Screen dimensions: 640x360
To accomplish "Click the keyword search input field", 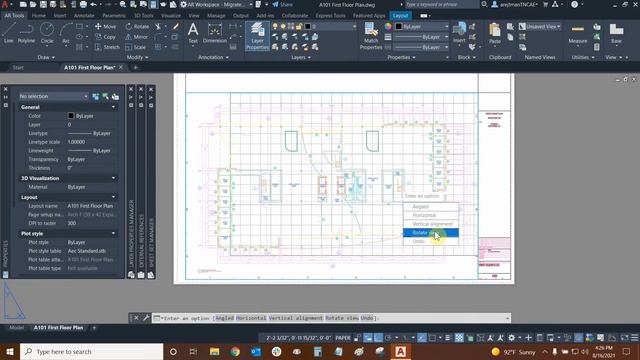I will (441, 4).
